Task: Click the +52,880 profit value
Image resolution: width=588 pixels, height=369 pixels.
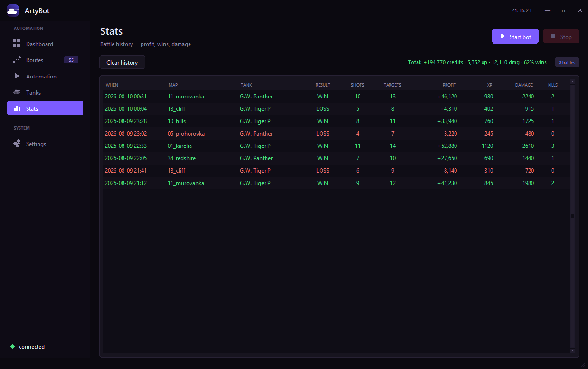Action: point(447,146)
